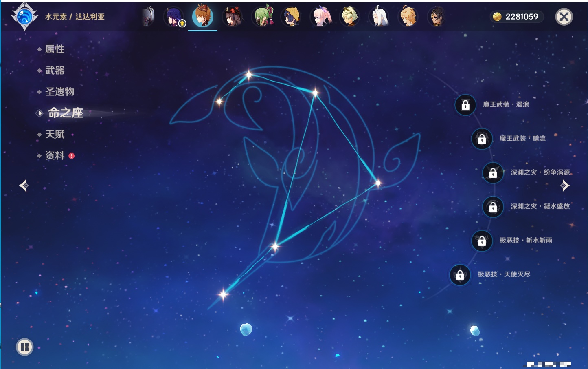Select the Hu Tao portrait with flower hat
The height and width of the screenshot is (369, 588).
[233, 17]
